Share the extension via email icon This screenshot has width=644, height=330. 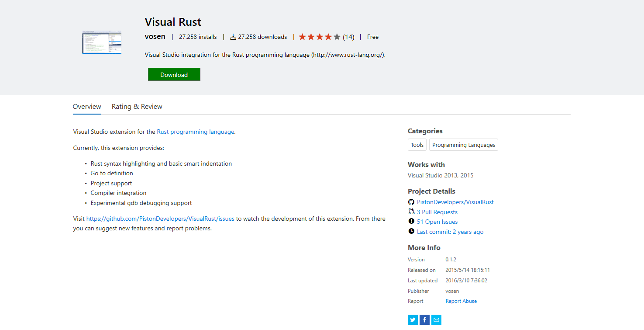(x=436, y=320)
